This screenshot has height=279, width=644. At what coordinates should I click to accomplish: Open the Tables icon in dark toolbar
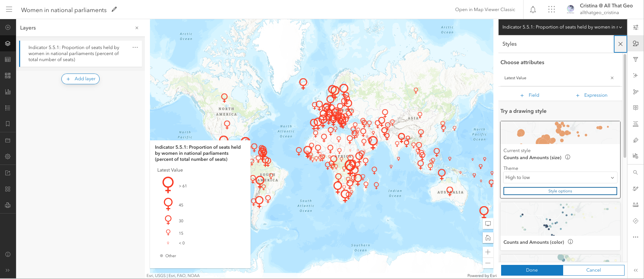click(x=8, y=59)
